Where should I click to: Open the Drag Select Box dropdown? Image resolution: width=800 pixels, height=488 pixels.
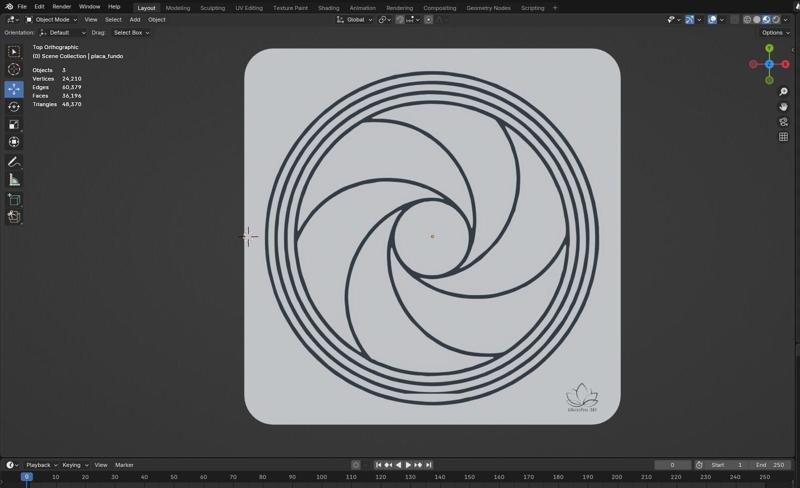[x=131, y=33]
